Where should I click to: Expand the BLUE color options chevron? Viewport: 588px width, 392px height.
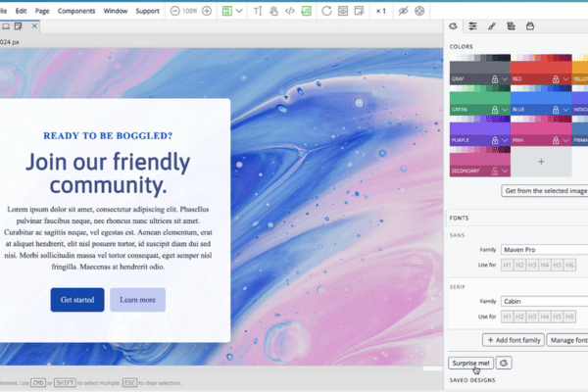click(565, 110)
